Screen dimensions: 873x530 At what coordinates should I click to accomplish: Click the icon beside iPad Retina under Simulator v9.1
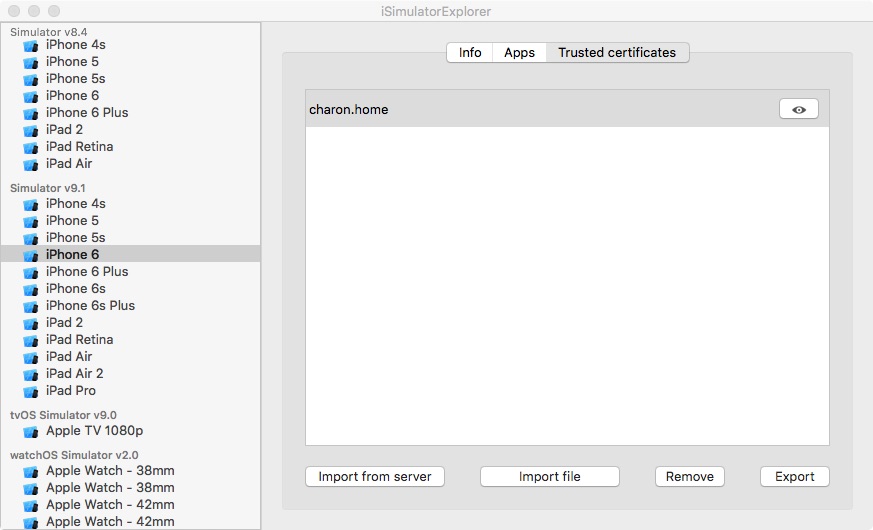(x=31, y=341)
